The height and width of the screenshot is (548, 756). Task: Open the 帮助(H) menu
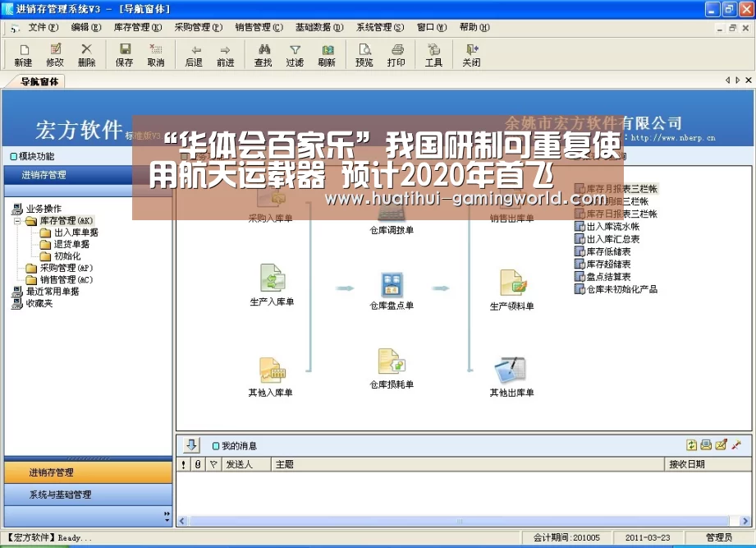pos(475,27)
